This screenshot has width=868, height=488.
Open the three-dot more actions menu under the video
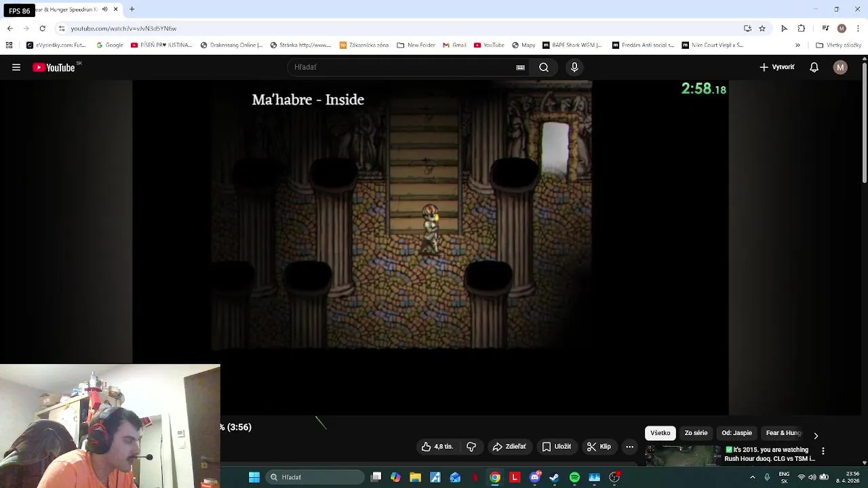click(629, 447)
